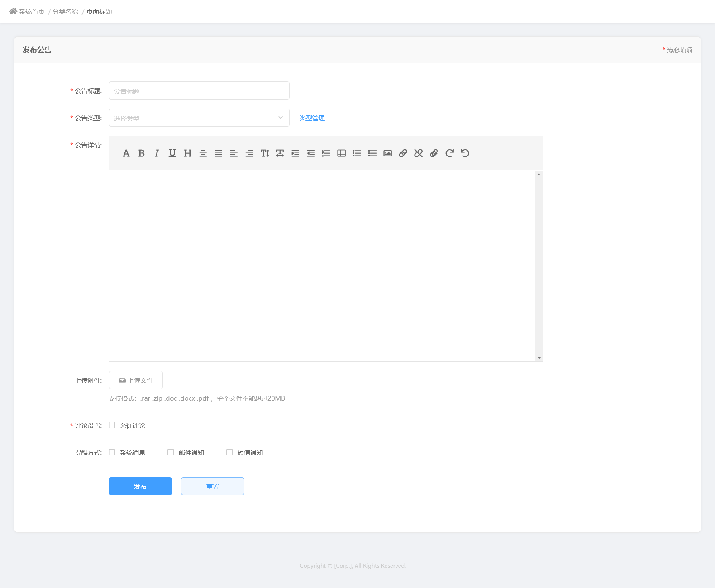Right-align the announcement text
The width and height of the screenshot is (715, 588).
click(249, 153)
